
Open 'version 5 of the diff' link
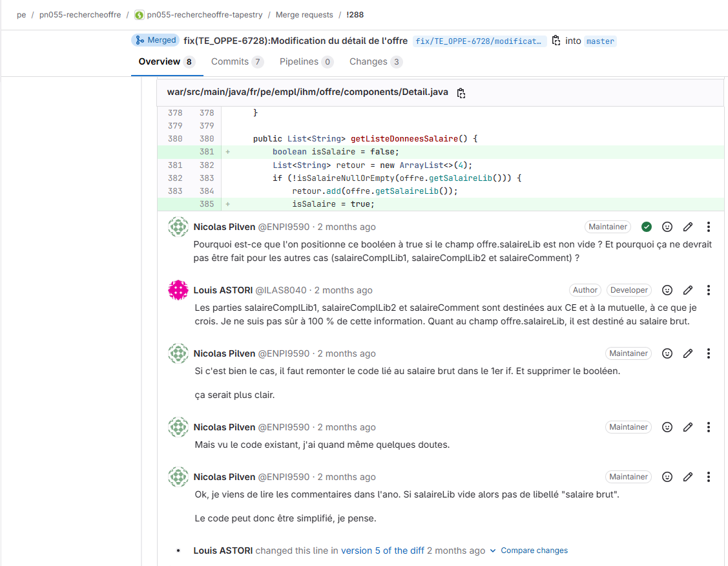380,550
